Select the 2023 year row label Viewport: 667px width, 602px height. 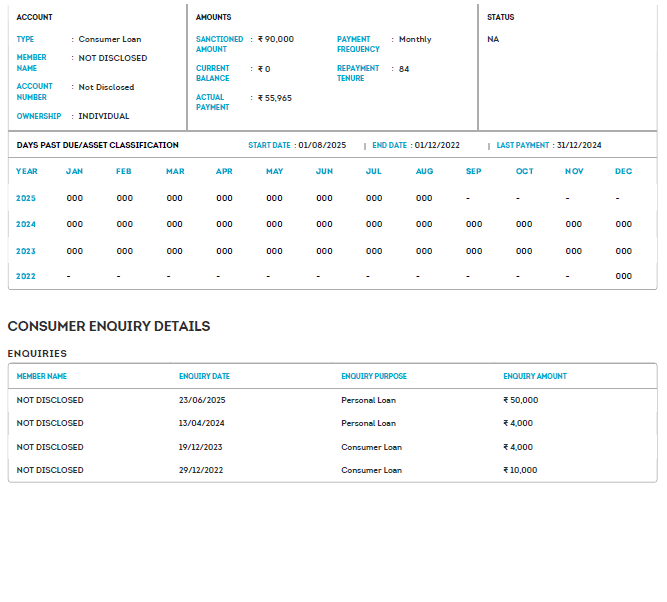click(x=26, y=251)
